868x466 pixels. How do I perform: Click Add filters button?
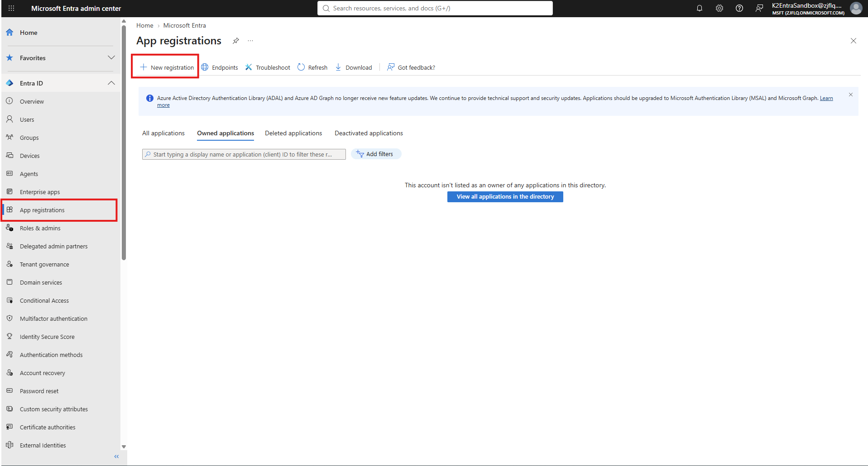click(376, 154)
